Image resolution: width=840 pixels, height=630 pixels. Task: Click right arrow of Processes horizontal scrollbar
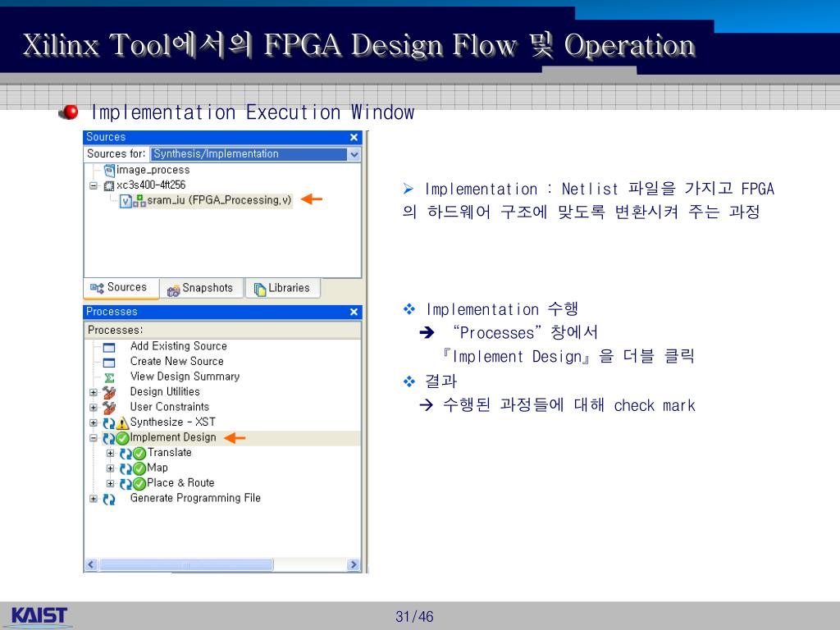click(353, 564)
